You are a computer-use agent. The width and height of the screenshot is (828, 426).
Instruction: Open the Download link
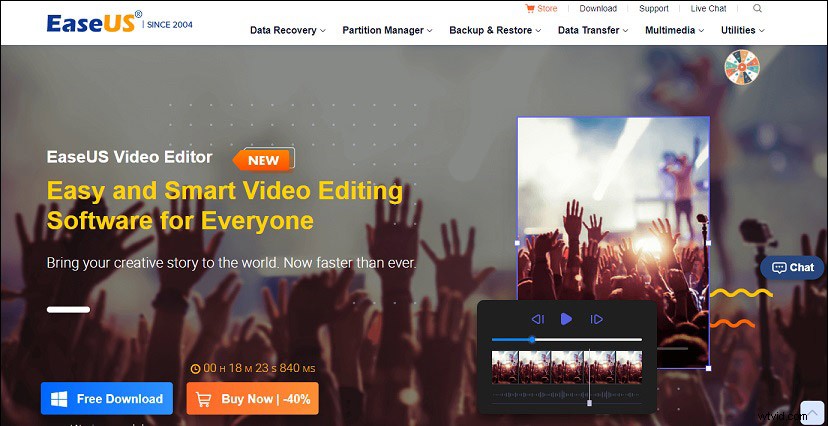coord(598,8)
